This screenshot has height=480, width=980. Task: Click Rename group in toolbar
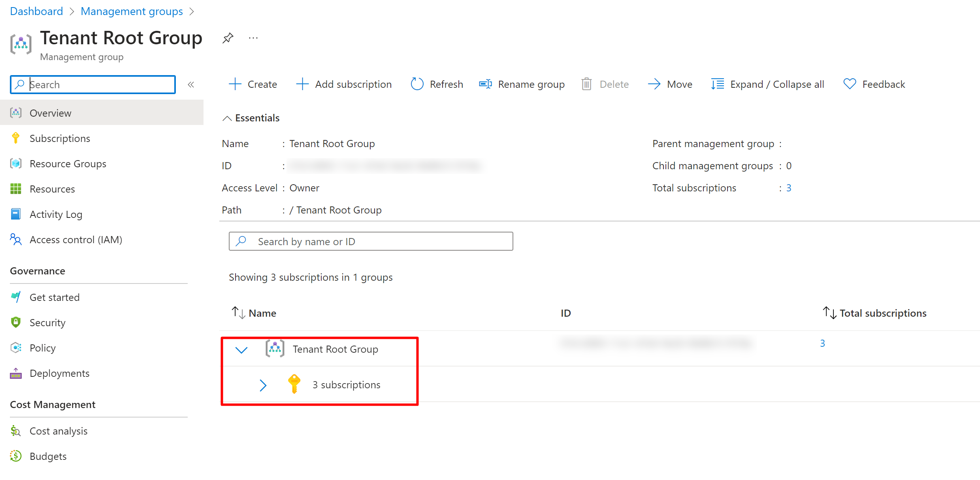click(522, 84)
